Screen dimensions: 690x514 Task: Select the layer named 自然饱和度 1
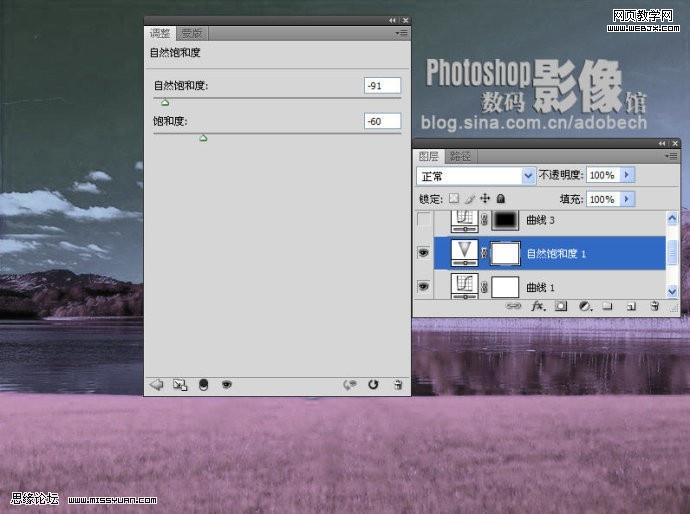point(556,253)
